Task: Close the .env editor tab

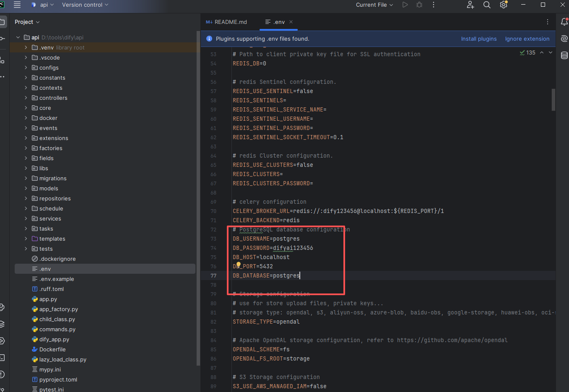Action: pyautogui.click(x=291, y=22)
